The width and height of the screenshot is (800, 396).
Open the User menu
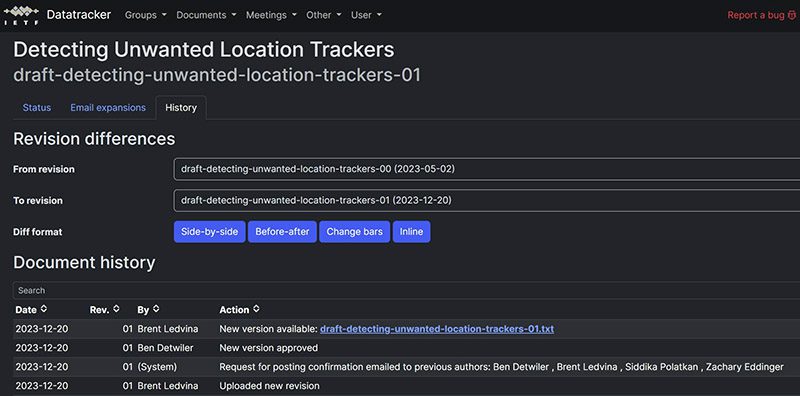tap(366, 15)
